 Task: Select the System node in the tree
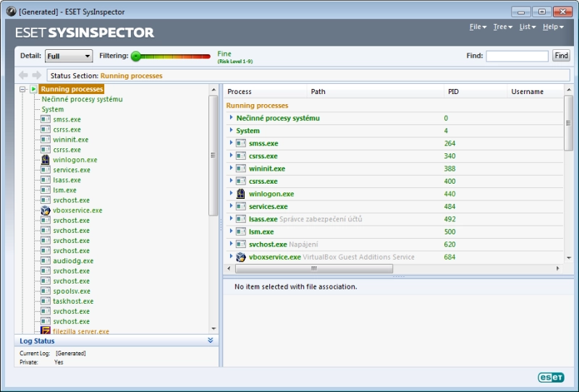click(x=52, y=109)
